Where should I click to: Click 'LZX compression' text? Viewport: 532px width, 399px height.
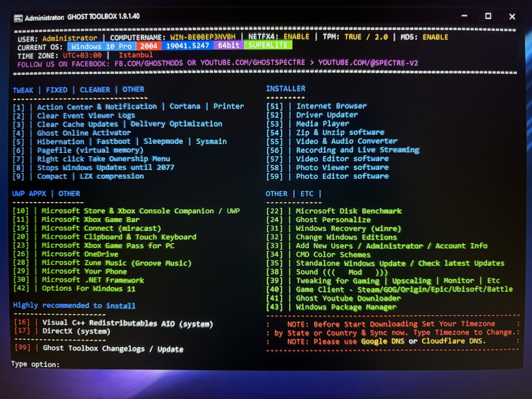click(x=112, y=176)
